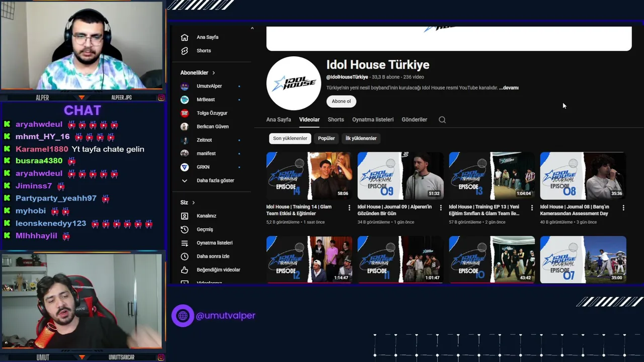Switch to channel Shorts tab
Image resolution: width=644 pixels, height=362 pixels.
click(336, 120)
